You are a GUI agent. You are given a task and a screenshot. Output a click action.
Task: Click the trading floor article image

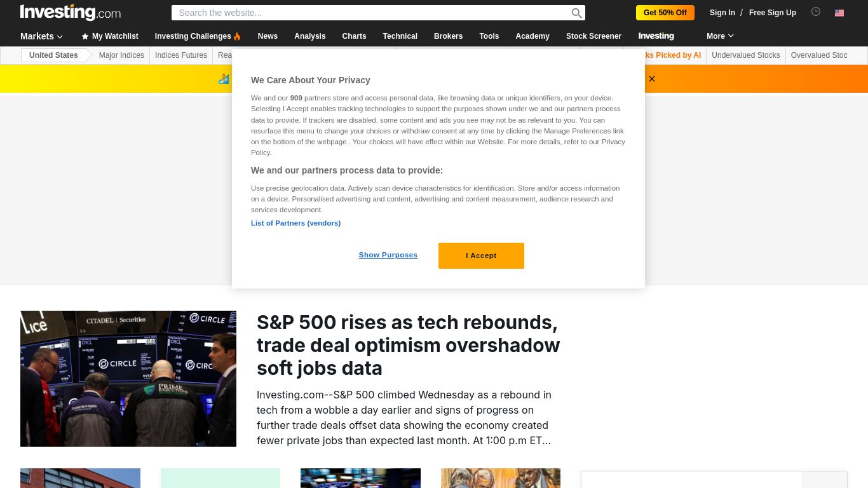click(x=128, y=379)
